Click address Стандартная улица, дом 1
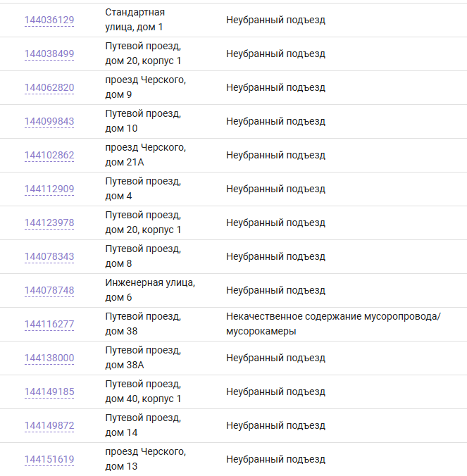This screenshot has height=476, width=467. click(x=135, y=20)
